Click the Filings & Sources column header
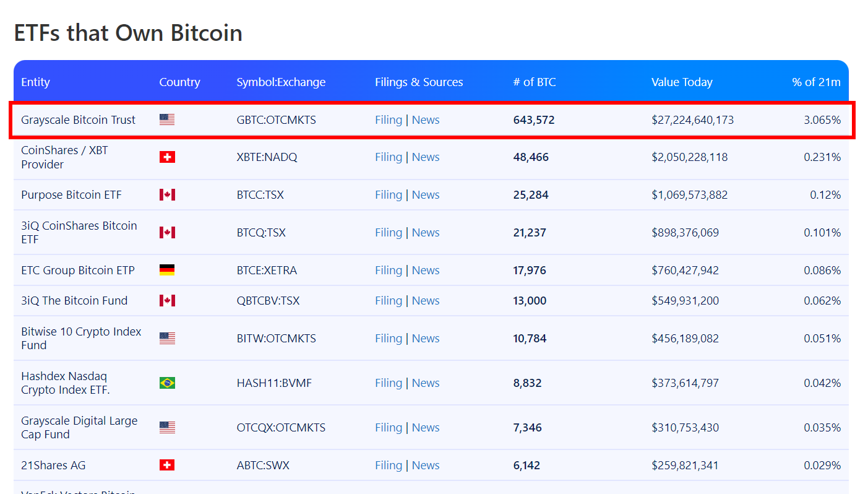Screen dimensions: 868x494 coord(419,82)
